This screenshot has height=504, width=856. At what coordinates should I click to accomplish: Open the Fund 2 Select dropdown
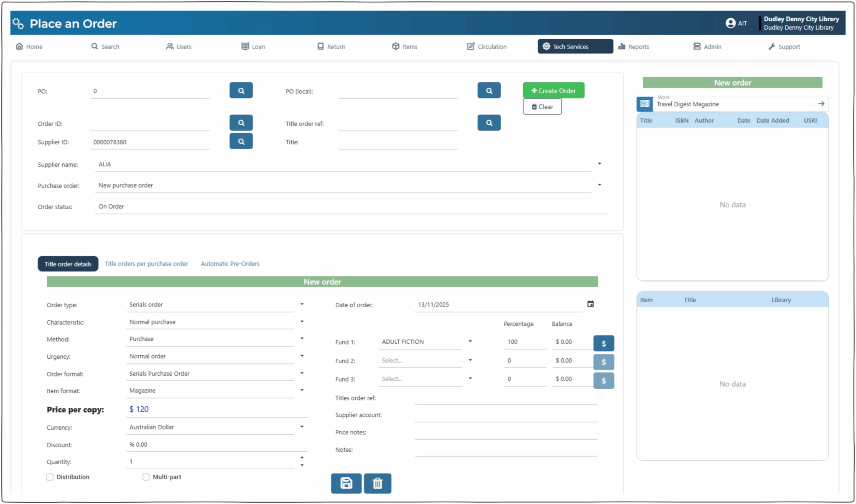coord(471,360)
